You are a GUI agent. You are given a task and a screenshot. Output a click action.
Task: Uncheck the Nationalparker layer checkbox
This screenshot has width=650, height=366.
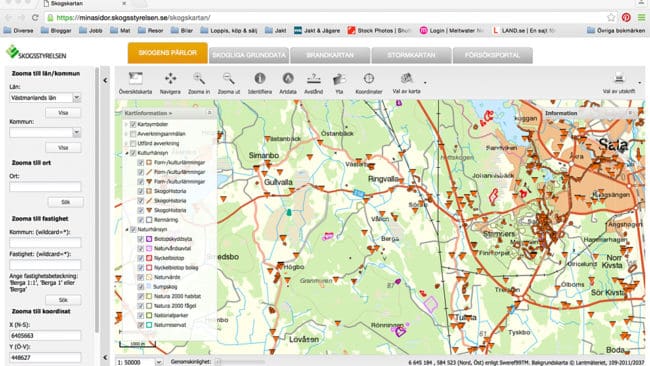point(141,315)
